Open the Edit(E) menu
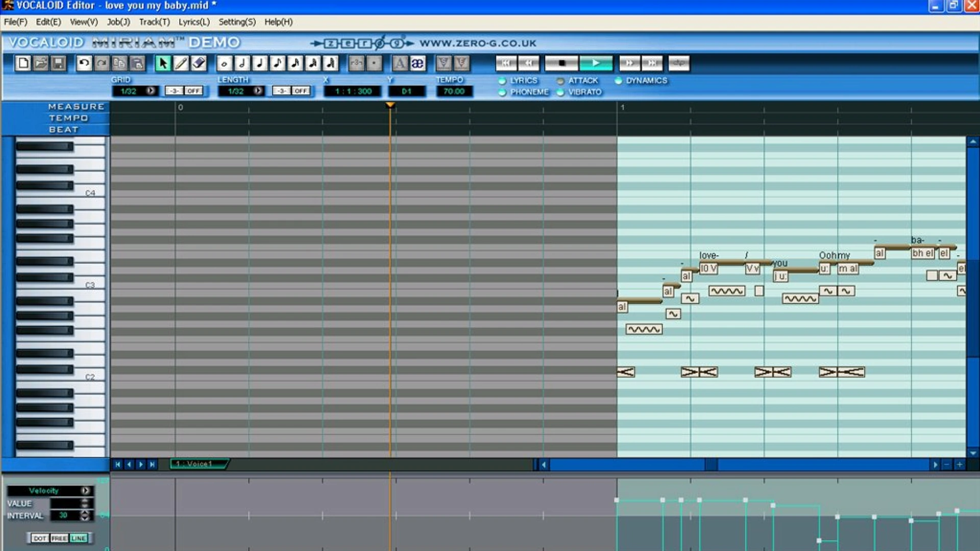980x551 pixels. point(48,22)
